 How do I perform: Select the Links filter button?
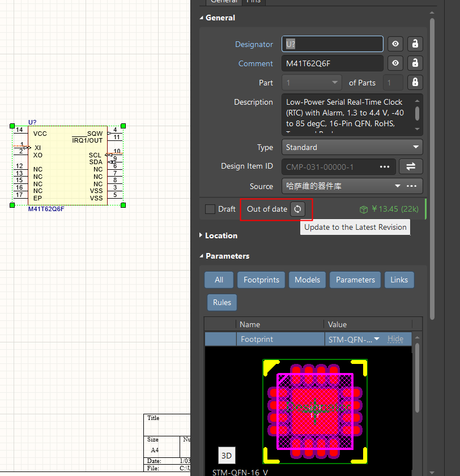[x=399, y=280]
